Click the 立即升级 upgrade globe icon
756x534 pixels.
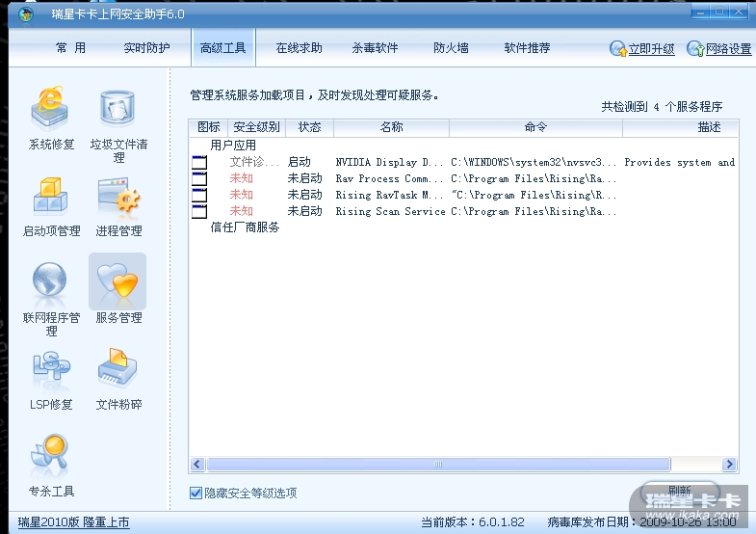617,48
